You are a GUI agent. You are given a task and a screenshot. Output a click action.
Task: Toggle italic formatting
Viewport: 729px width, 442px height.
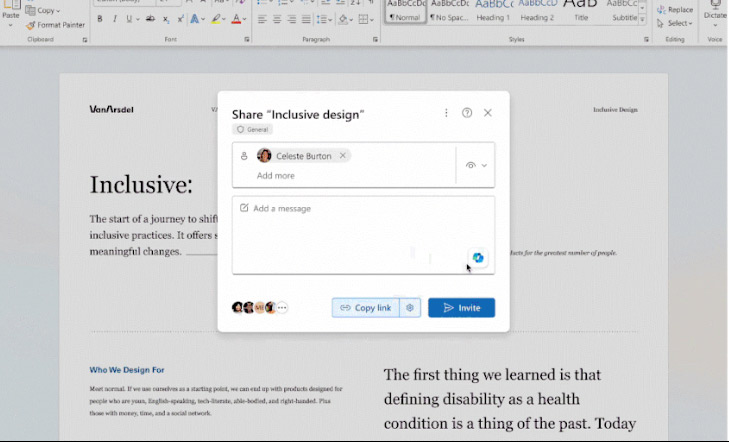(x=114, y=19)
